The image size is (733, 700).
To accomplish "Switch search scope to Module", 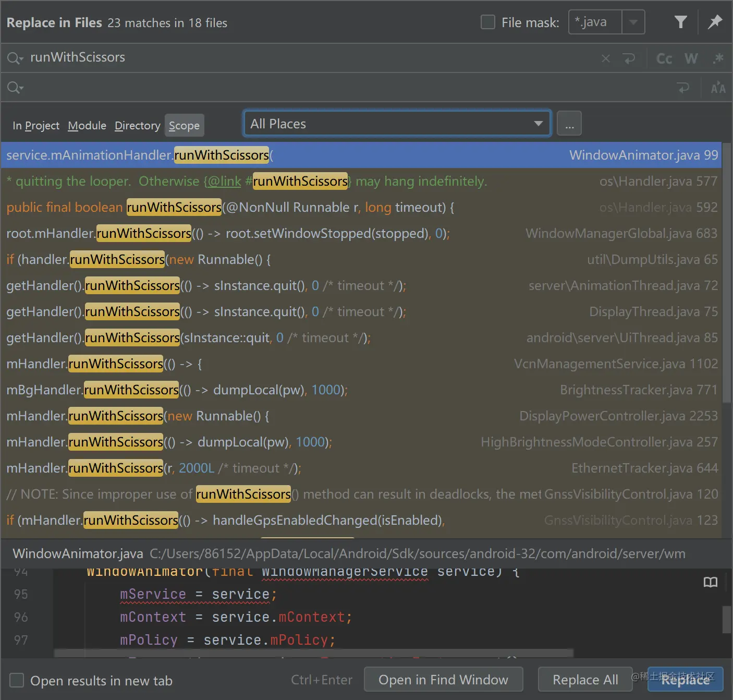I will click(x=87, y=126).
